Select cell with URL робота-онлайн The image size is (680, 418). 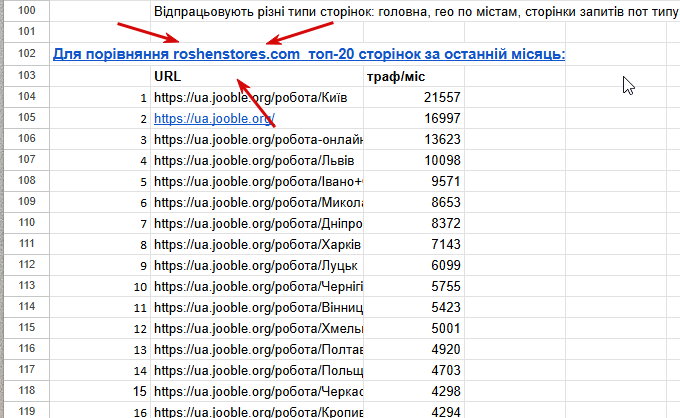pyautogui.click(x=257, y=139)
